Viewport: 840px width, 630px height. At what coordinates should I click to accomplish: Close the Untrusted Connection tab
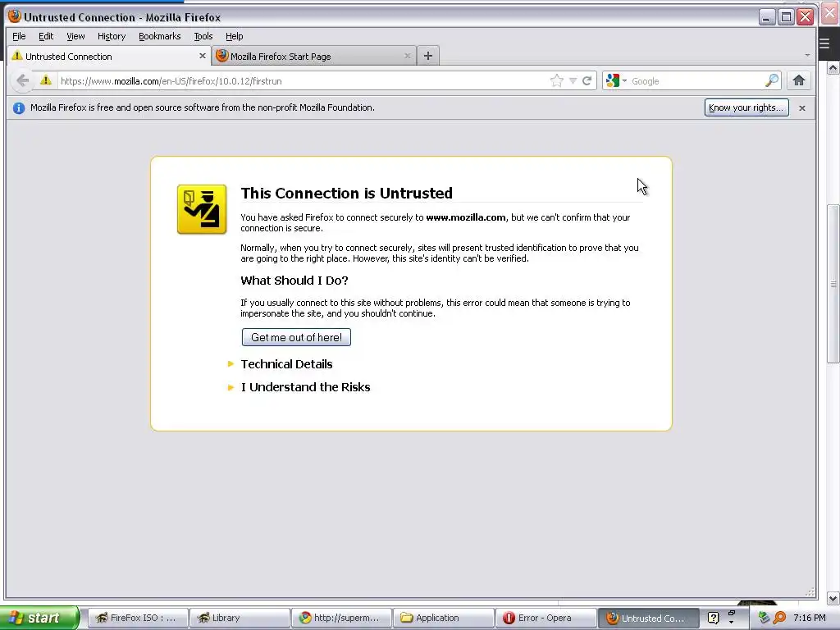point(202,56)
